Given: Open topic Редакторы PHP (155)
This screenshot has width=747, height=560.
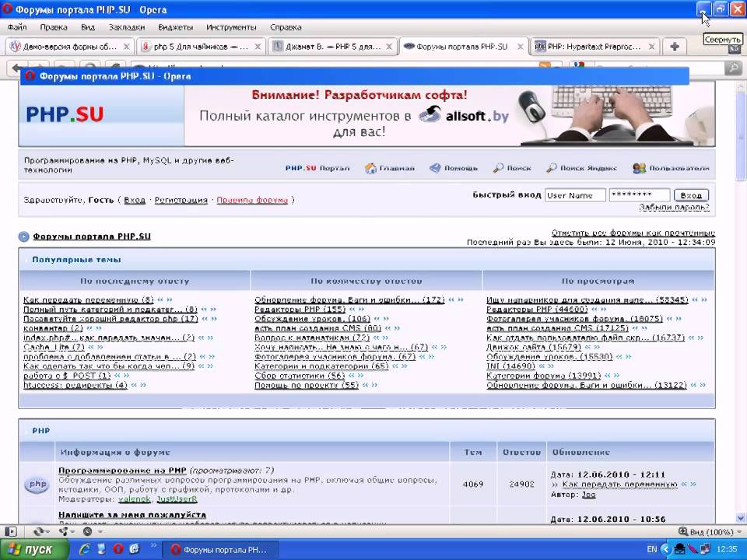Looking at the screenshot, I should (300, 309).
